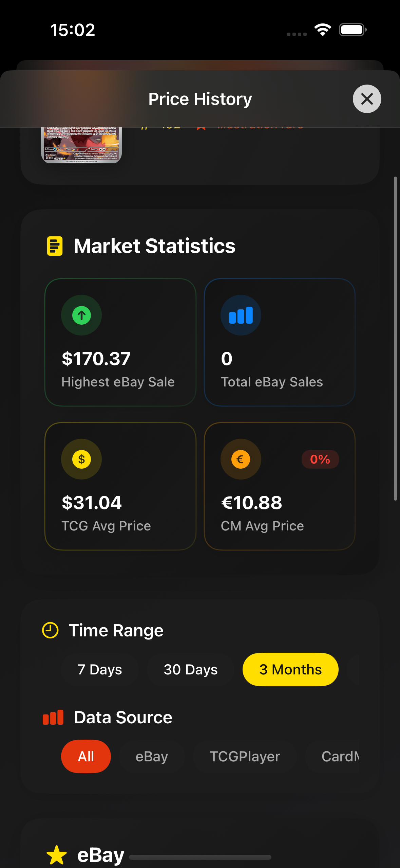
Task: Tap the Pokémon card thumbnail
Action: (x=81, y=145)
